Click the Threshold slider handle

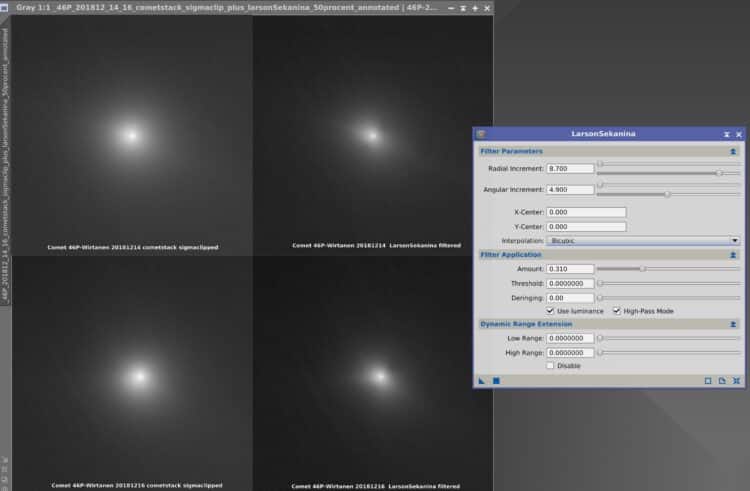600,284
